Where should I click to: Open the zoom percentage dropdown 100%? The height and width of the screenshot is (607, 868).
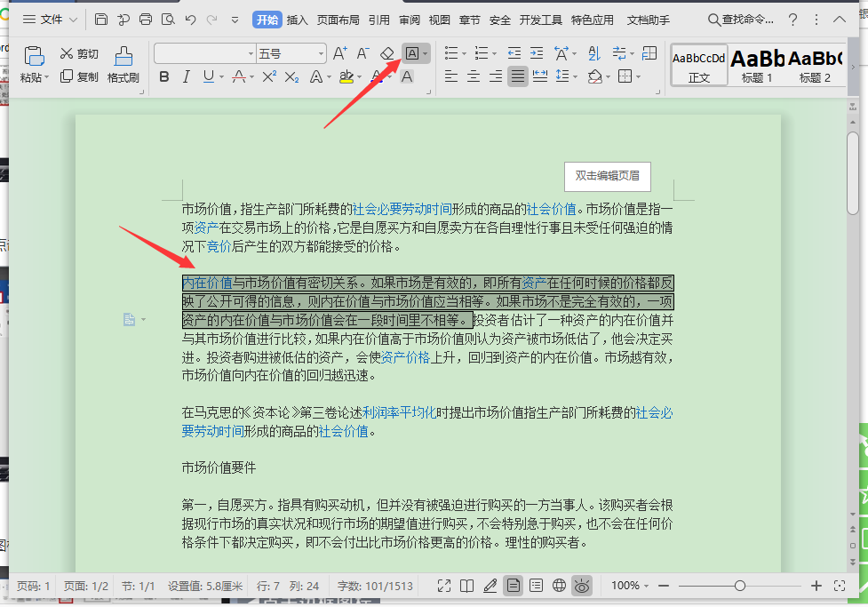coord(630,586)
